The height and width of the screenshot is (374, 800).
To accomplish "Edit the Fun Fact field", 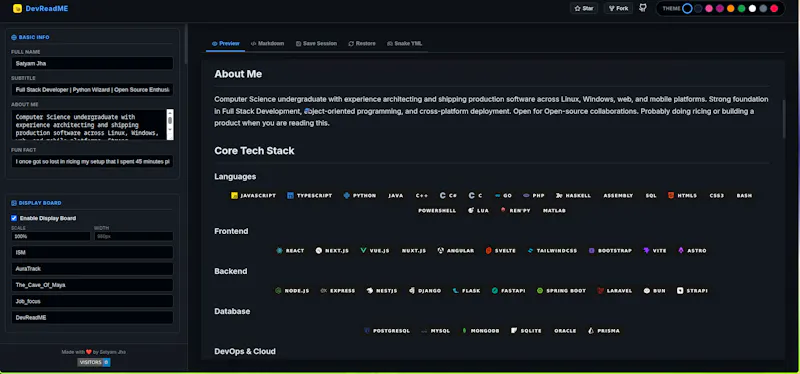I will pos(92,162).
